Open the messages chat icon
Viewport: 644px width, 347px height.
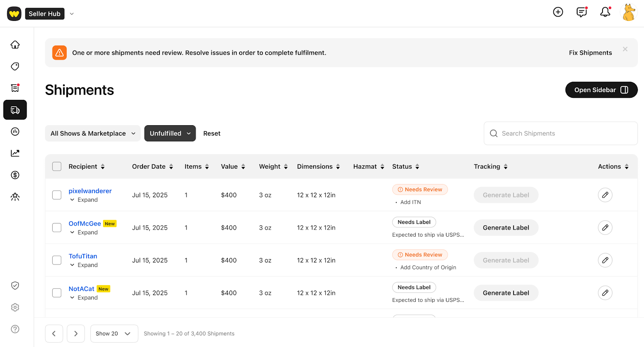582,12
